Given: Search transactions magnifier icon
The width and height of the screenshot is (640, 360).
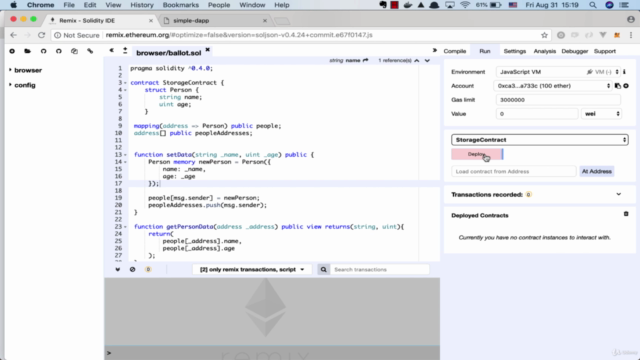Looking at the screenshot, I should coord(323,269).
